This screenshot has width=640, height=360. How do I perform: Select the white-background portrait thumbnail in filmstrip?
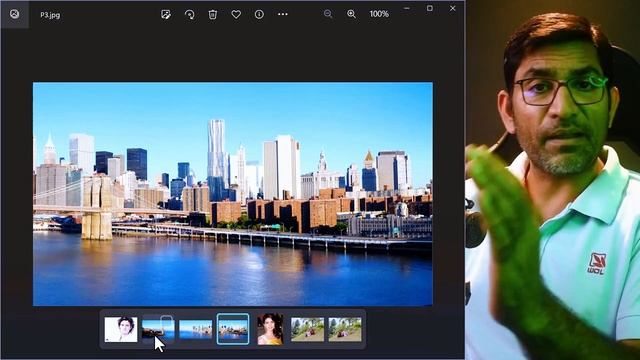pos(121,329)
